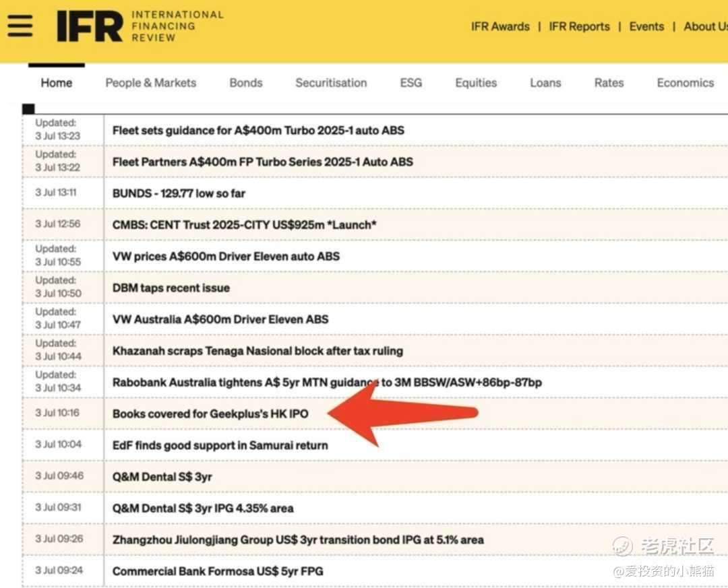Open DBM taps recent issue article
Screen dimensions: 728x588
click(171, 288)
